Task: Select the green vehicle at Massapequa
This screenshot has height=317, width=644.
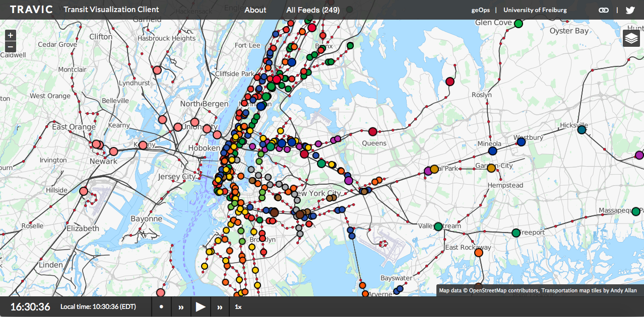Action: (636, 211)
